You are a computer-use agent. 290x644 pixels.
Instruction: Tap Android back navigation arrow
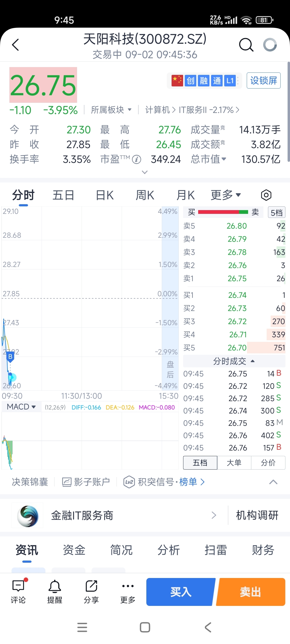pyautogui.click(x=208, y=627)
